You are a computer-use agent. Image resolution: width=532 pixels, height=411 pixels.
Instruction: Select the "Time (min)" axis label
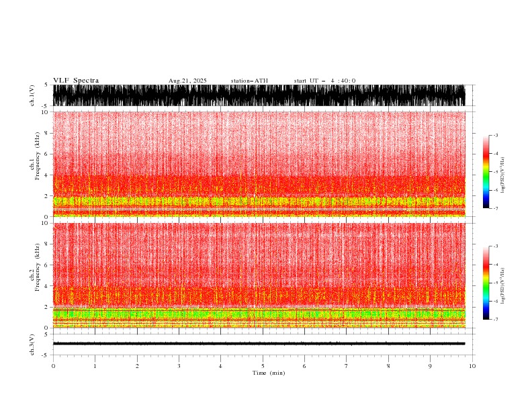click(269, 373)
